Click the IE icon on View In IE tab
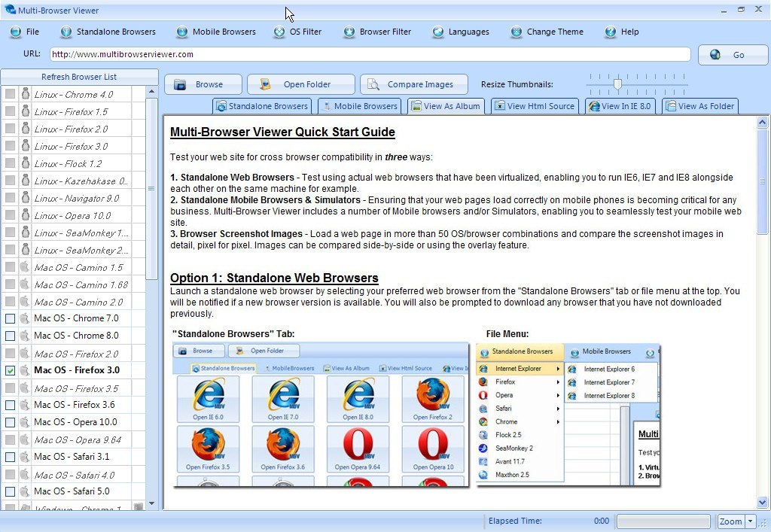771x532 pixels. (x=595, y=106)
